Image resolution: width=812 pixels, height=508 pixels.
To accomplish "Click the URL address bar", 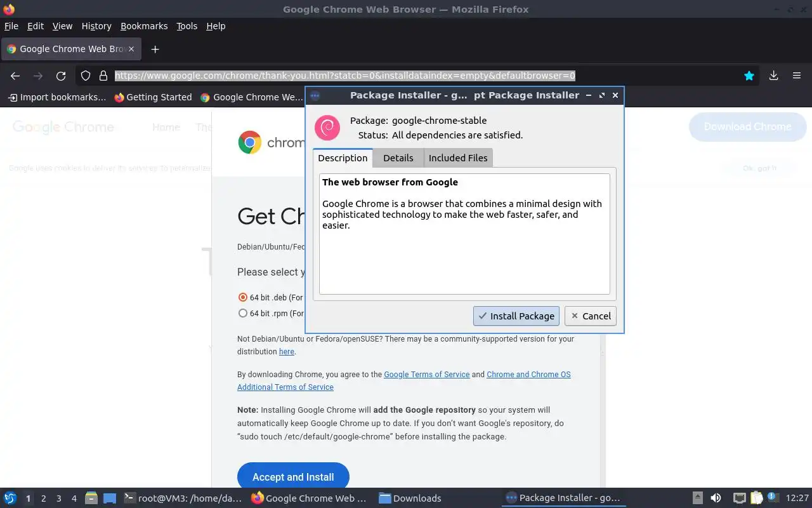I will point(419,76).
